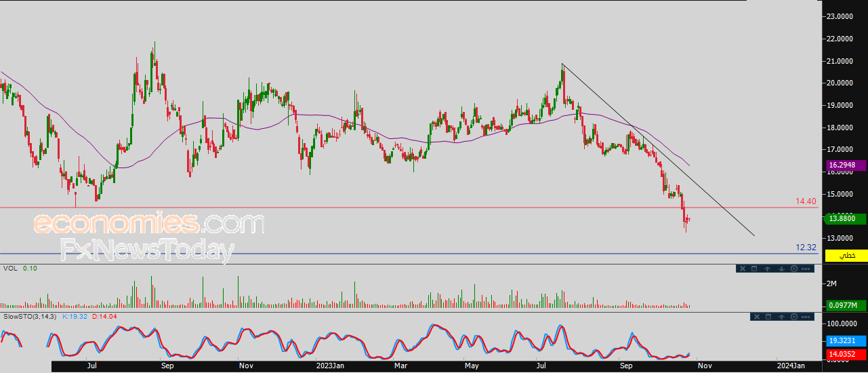Screen dimensions: 868x373
Task: Click the May date axis label
Action: pyautogui.click(x=472, y=366)
